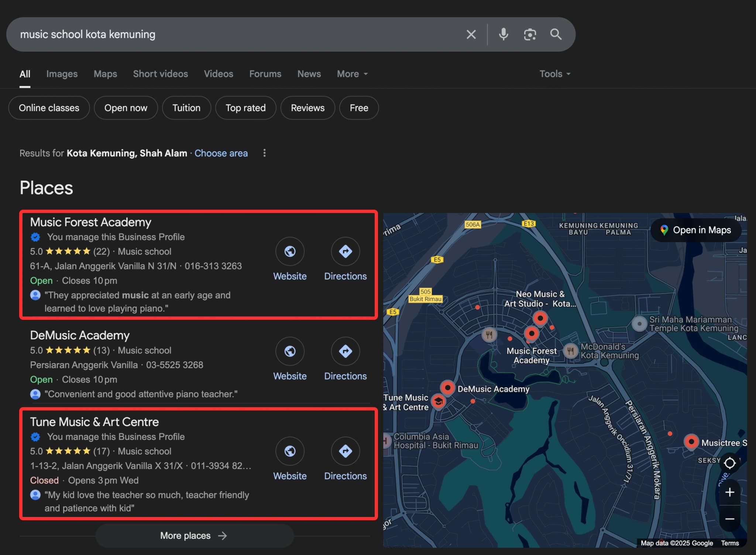
Task: Apply Top rated filter chip
Action: click(x=245, y=108)
